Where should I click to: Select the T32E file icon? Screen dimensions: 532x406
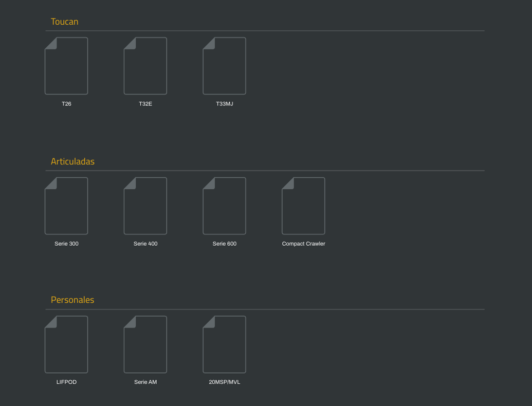pos(145,65)
